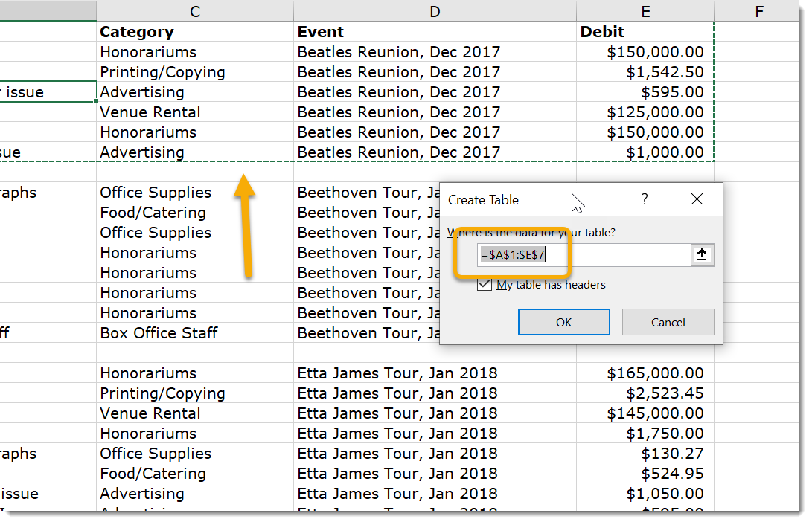Select column header C
Image resolution: width=812 pixels, height=522 pixels.
click(194, 11)
